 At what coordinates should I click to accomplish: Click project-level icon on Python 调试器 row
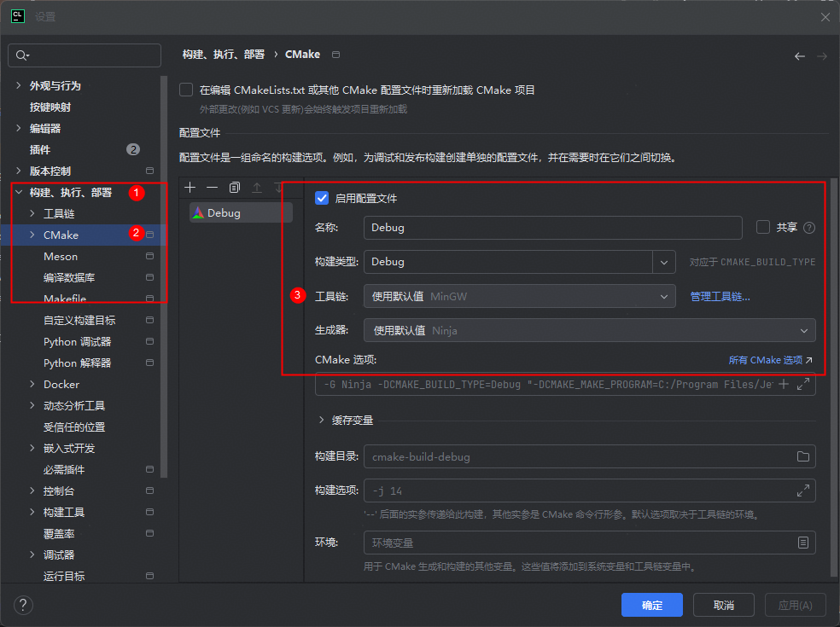coord(150,341)
